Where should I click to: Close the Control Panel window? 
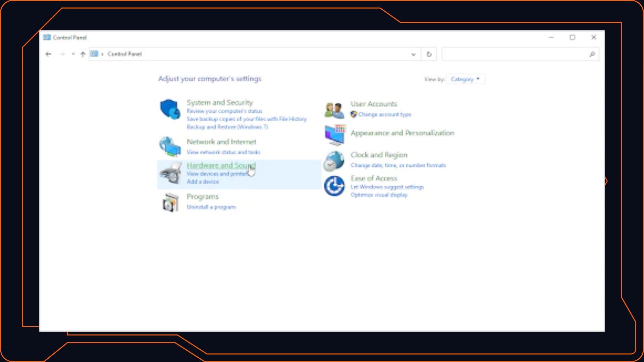(594, 37)
